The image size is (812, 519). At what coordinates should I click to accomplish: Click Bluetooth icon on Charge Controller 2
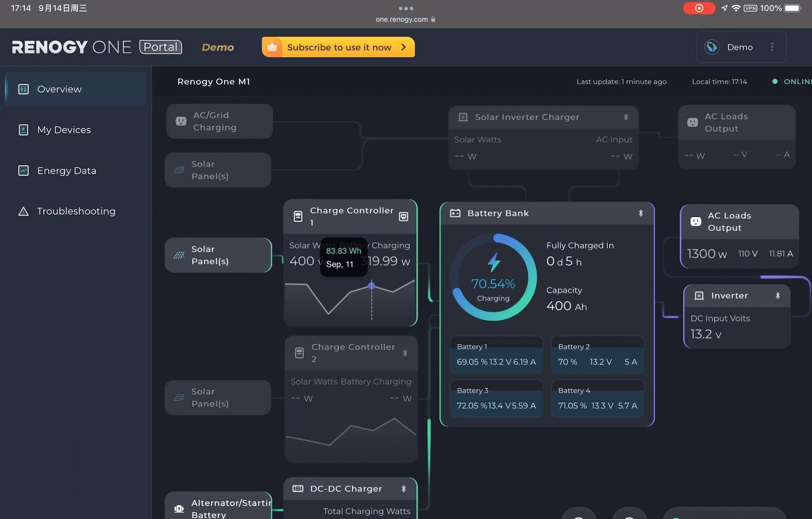click(x=405, y=353)
